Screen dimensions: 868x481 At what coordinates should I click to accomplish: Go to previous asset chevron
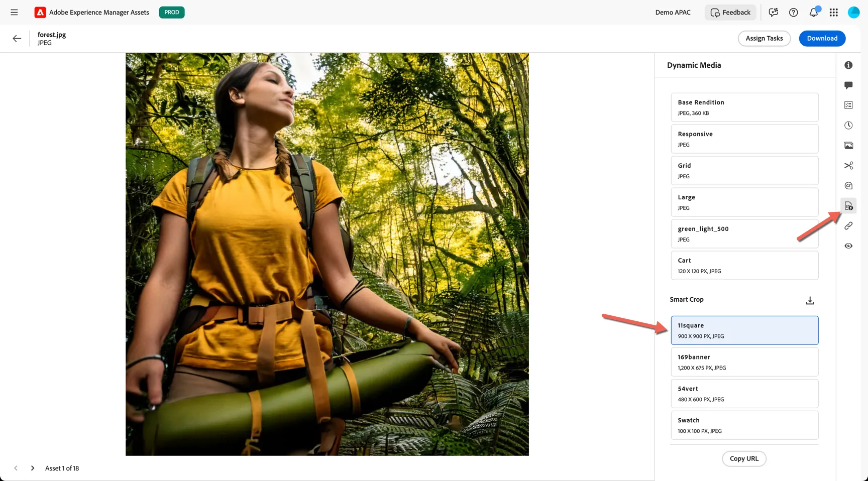pyautogui.click(x=16, y=468)
